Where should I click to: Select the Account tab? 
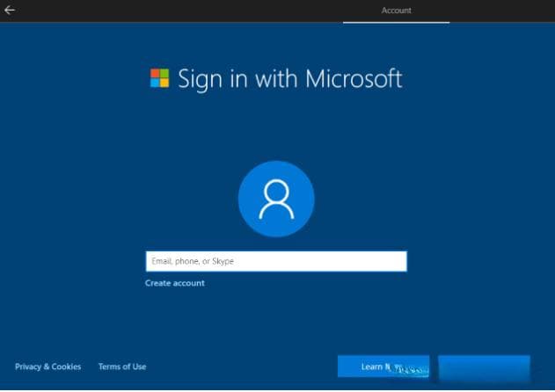point(396,11)
